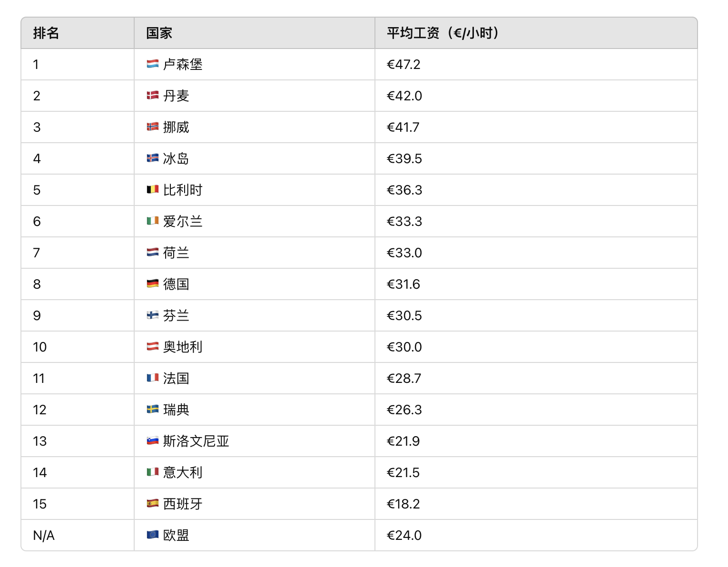Screen dimensions: 728x567
Task: Select the country name 荷兰
Action: point(176,253)
